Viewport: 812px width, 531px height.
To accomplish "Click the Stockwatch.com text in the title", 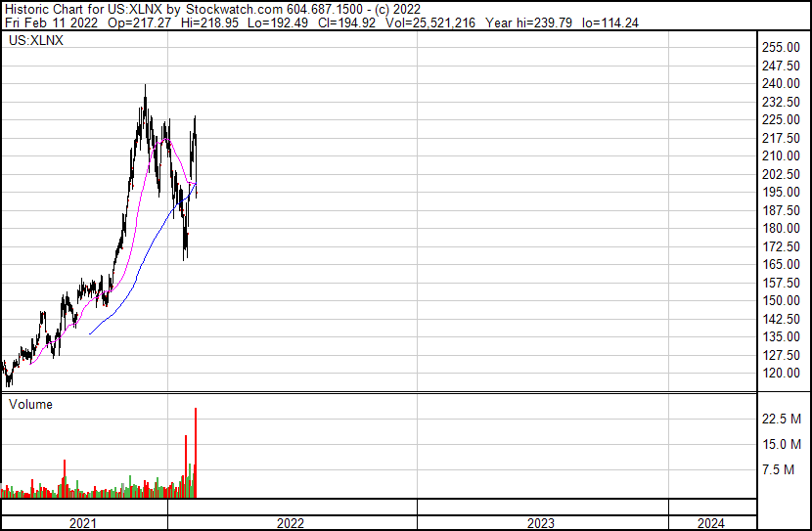I will pos(235,10).
